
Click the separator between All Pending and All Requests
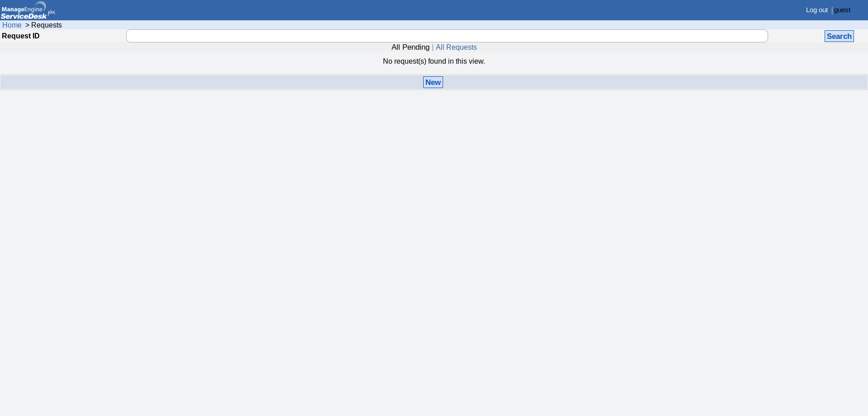433,47
